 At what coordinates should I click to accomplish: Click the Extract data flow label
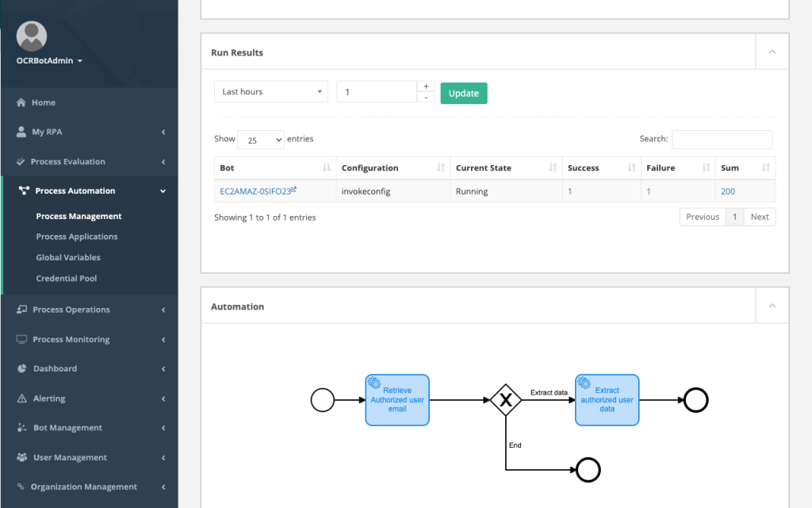click(549, 392)
